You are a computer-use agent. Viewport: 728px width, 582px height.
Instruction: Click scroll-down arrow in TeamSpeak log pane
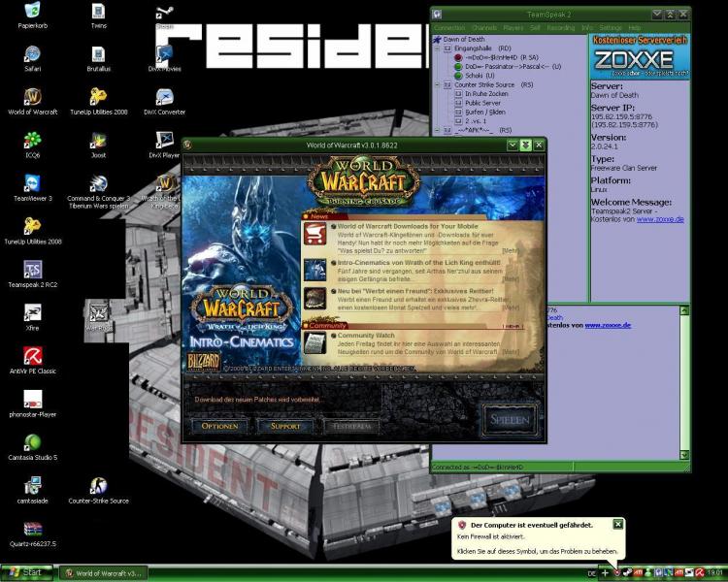[685, 455]
